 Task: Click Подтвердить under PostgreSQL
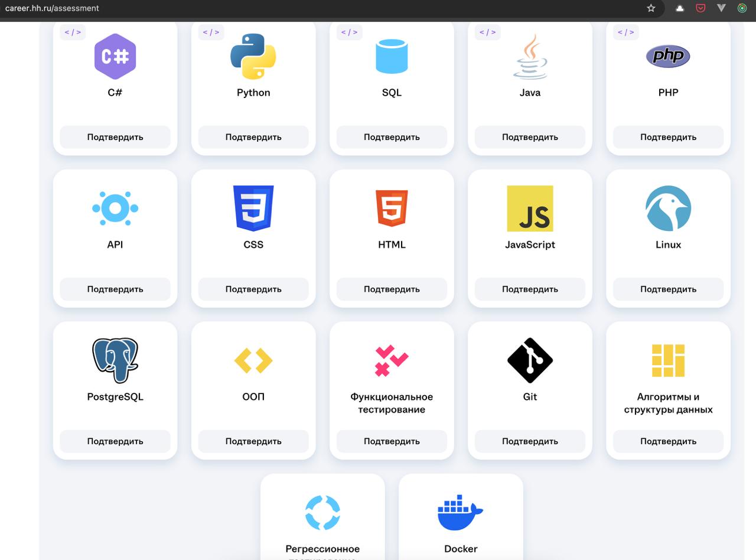pyautogui.click(x=115, y=441)
